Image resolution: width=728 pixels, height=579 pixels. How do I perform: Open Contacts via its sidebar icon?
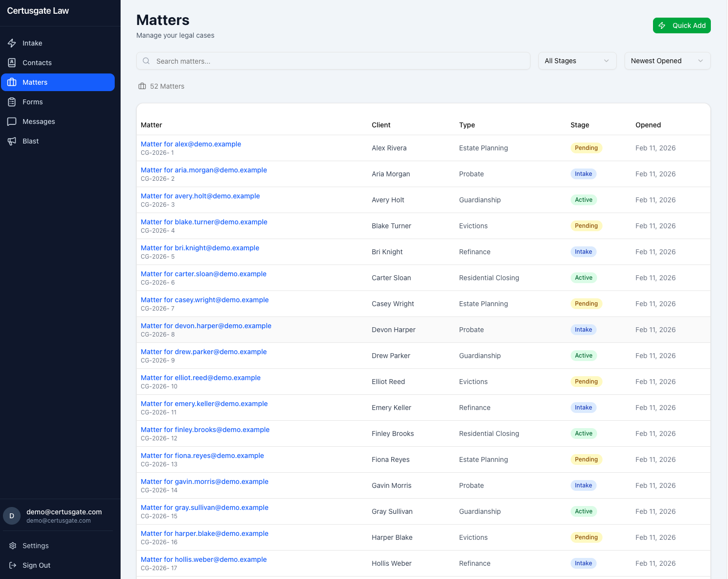coord(12,63)
